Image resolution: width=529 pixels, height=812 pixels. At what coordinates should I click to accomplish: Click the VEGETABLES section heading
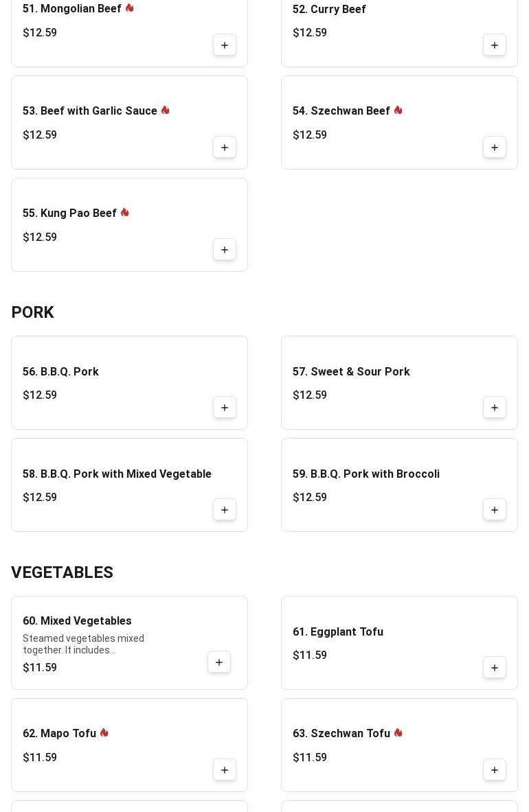click(x=62, y=572)
